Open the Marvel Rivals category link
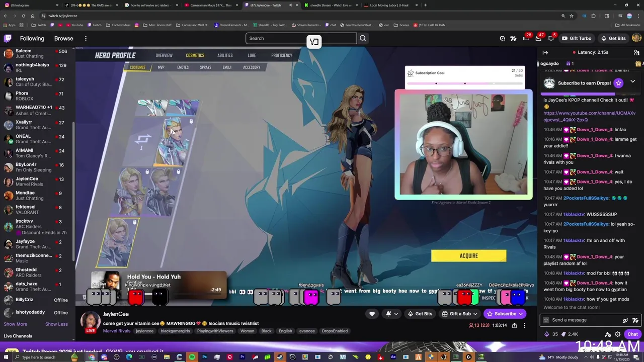644x362 pixels. 117,331
